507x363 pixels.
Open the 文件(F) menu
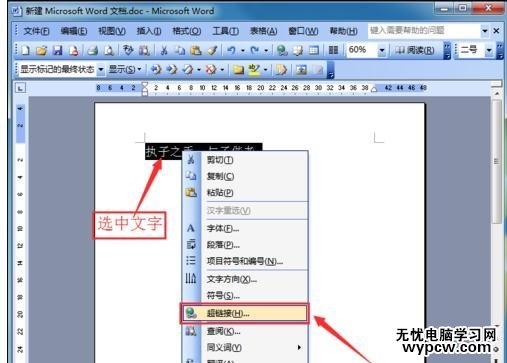36,31
